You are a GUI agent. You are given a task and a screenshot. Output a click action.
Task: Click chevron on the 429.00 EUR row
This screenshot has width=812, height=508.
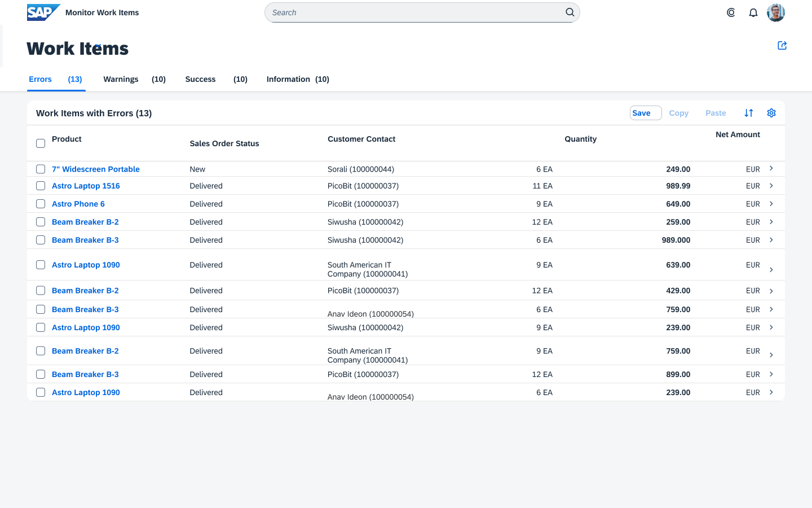pyautogui.click(x=771, y=291)
